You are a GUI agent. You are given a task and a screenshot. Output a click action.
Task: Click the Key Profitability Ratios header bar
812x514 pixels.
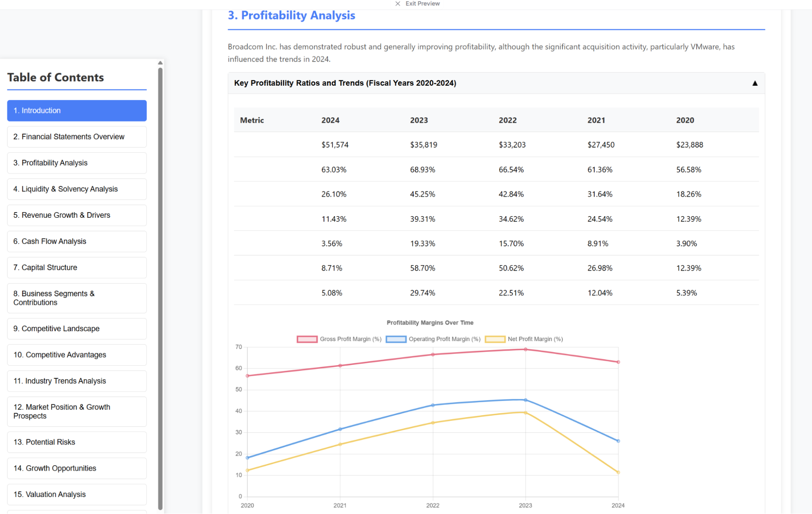tap(487, 83)
